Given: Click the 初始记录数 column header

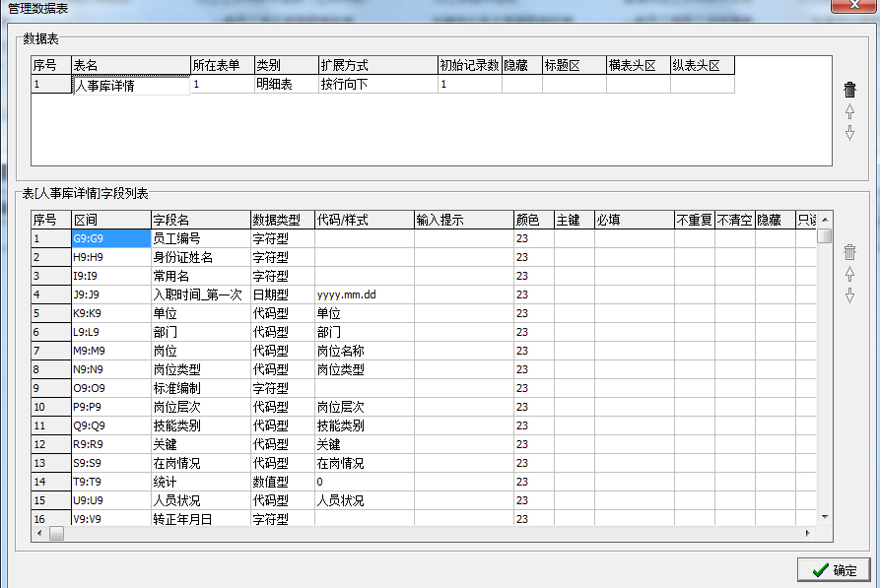Looking at the screenshot, I should click(470, 65).
